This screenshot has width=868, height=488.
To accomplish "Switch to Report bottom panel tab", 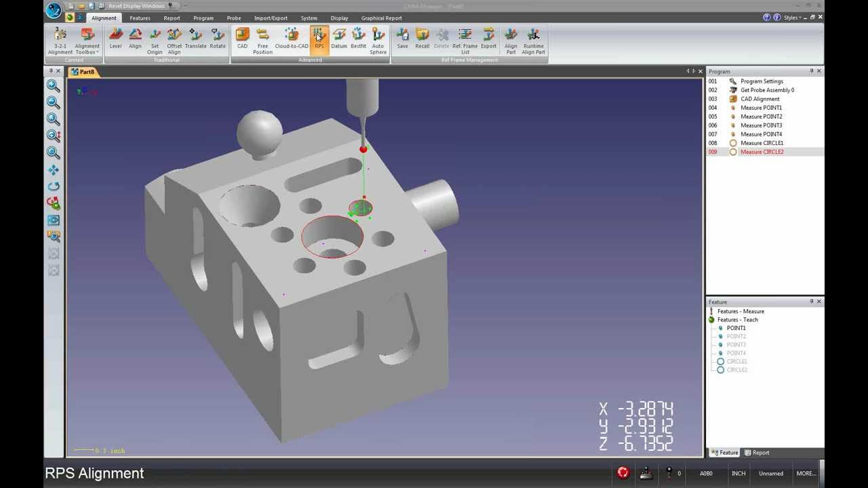I will click(x=757, y=453).
